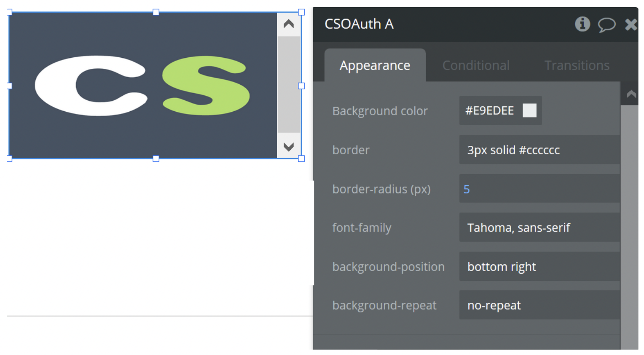Click the #E9EDEE hex color value

(489, 110)
